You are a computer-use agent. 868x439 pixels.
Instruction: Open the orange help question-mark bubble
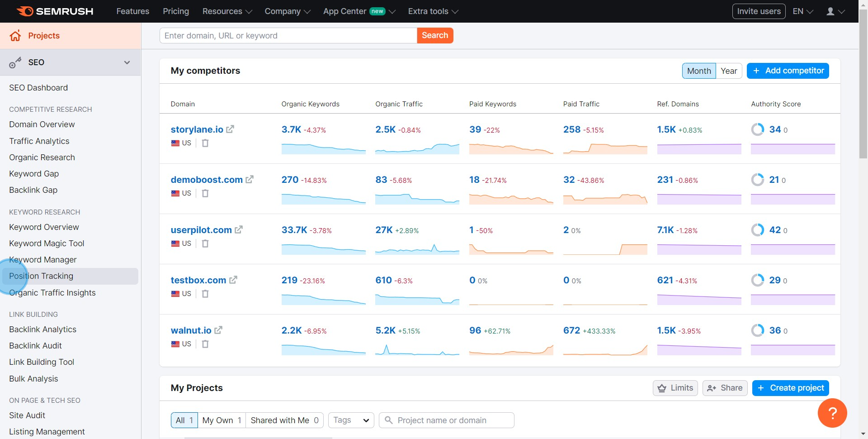pyautogui.click(x=832, y=413)
